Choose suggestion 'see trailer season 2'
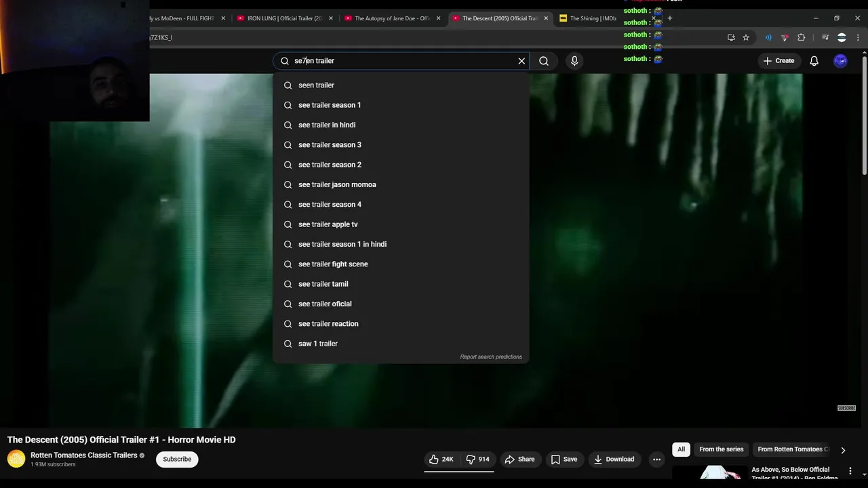The width and height of the screenshot is (868, 488). 401,165
